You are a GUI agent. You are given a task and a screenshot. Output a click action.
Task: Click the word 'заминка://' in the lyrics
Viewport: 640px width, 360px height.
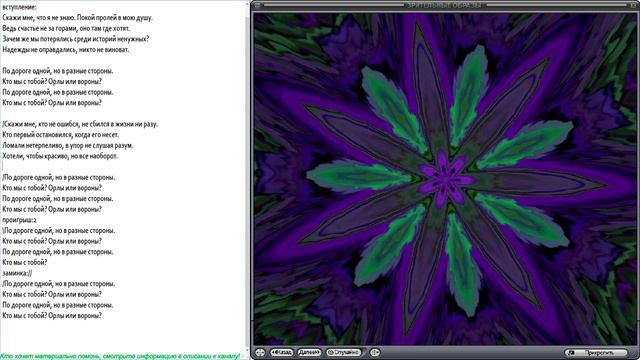pyautogui.click(x=17, y=273)
